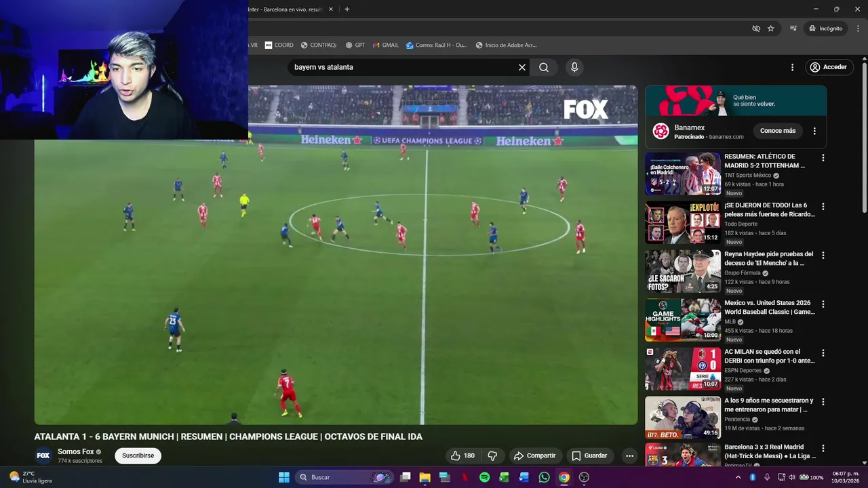Open Task View from the taskbar

(406, 477)
